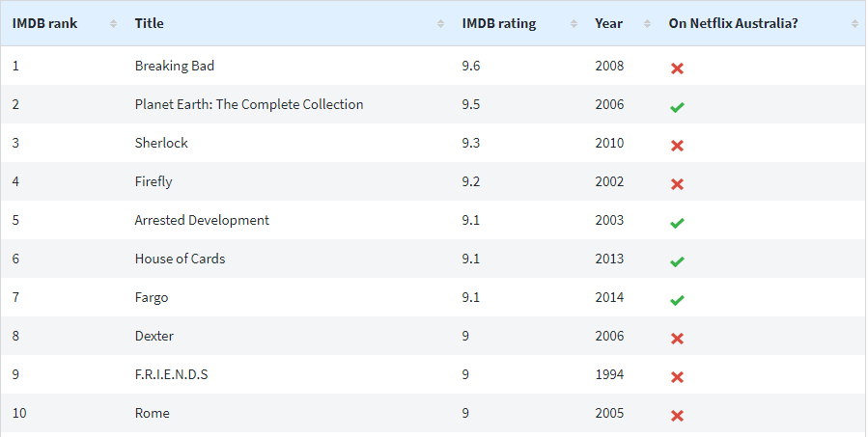This screenshot has height=437, width=868.
Task: Click the 9.5 rating value
Action: click(x=471, y=104)
